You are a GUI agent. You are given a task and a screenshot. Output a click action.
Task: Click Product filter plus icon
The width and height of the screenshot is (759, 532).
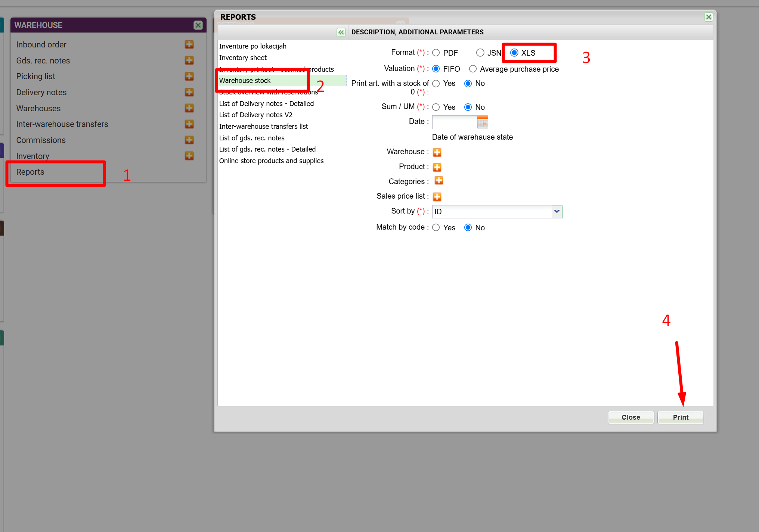coord(437,167)
